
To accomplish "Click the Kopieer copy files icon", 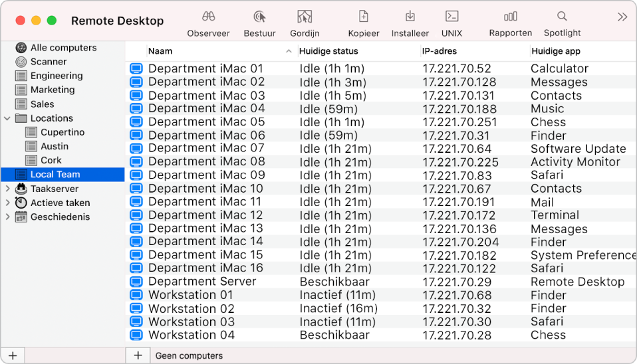I will coord(364,17).
